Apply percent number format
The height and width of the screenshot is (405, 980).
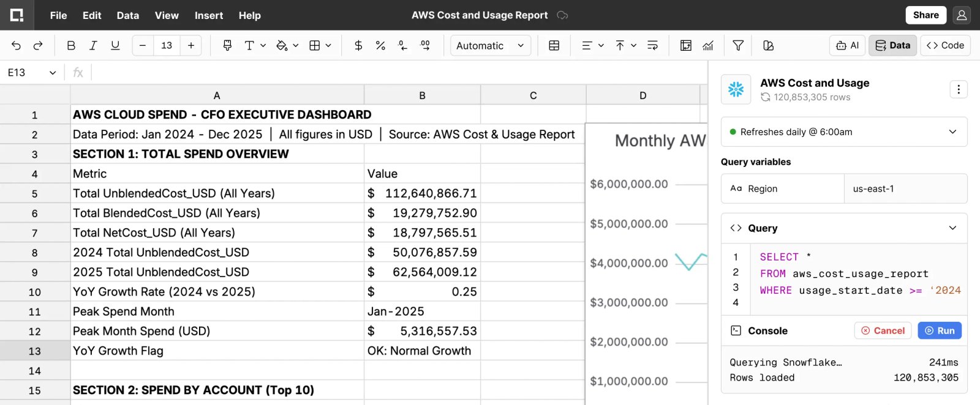[380, 45]
